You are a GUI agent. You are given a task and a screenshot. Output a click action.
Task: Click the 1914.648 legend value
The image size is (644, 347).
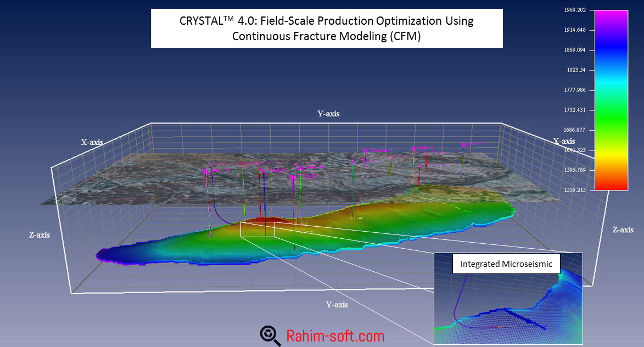point(575,30)
